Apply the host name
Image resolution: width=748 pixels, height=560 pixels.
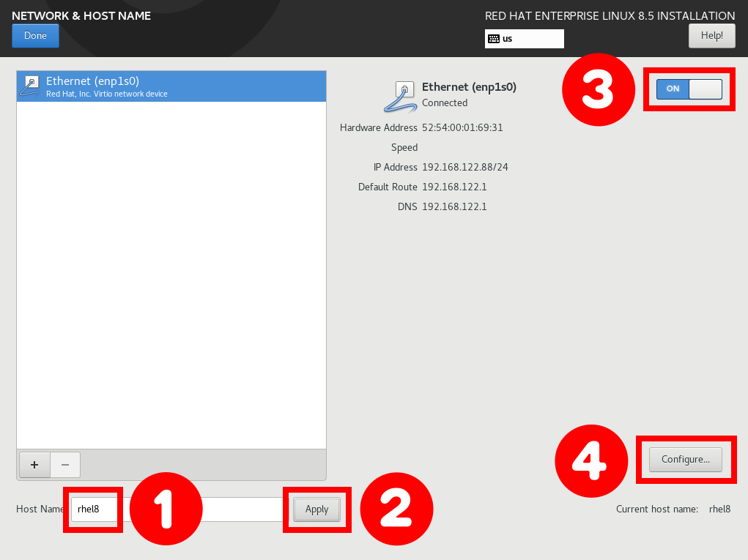click(316, 509)
